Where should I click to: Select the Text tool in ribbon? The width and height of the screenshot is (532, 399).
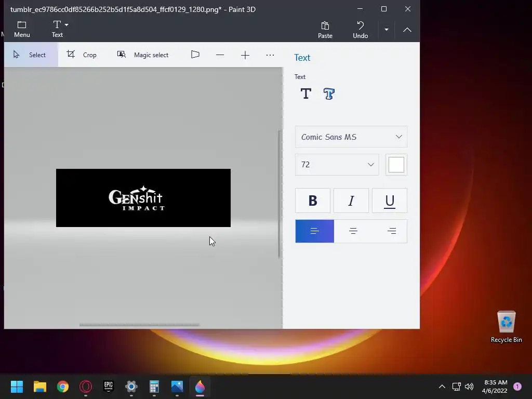[57, 29]
